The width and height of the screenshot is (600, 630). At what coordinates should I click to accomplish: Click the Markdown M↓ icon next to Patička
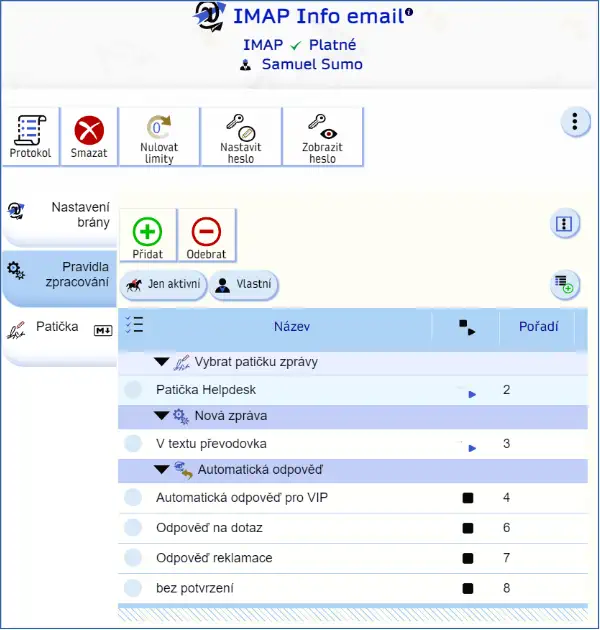click(103, 330)
